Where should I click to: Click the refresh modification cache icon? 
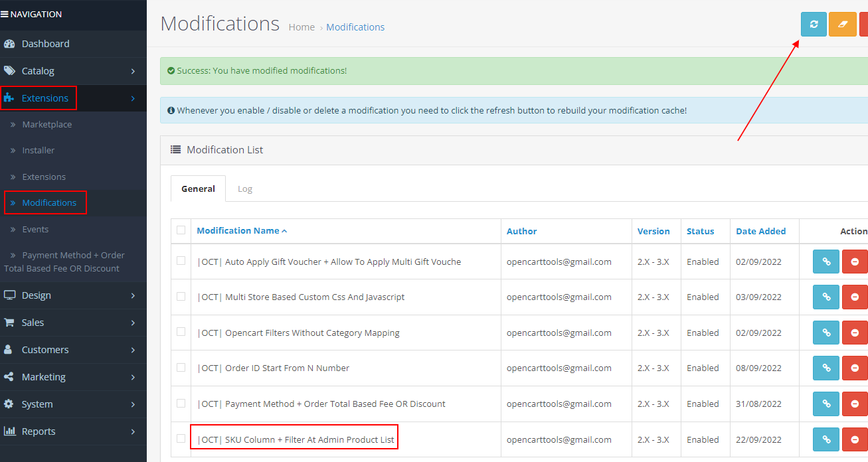click(814, 24)
